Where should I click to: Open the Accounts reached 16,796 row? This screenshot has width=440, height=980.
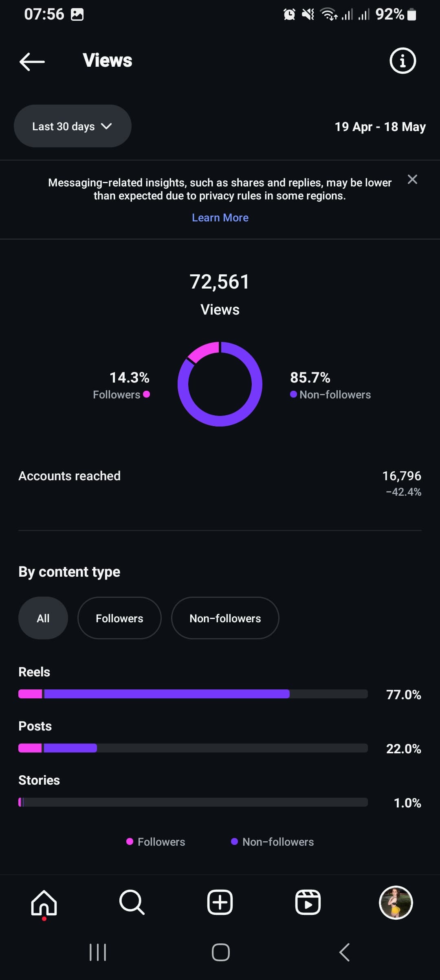pyautogui.click(x=220, y=483)
